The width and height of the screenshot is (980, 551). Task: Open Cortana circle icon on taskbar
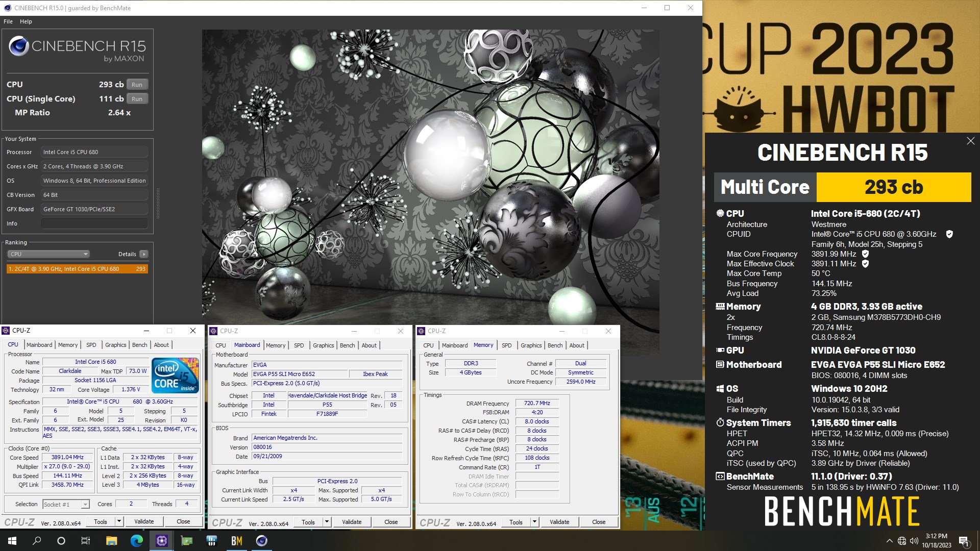click(x=61, y=541)
